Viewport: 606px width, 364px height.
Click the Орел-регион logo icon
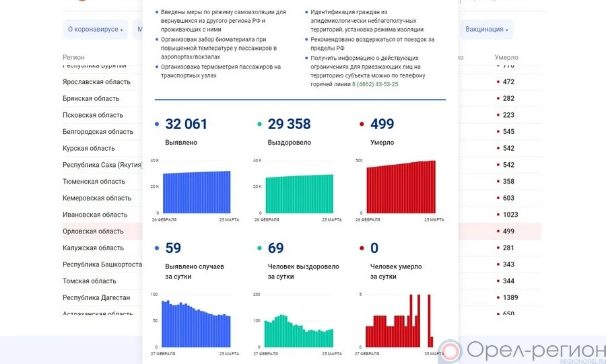tap(450, 351)
